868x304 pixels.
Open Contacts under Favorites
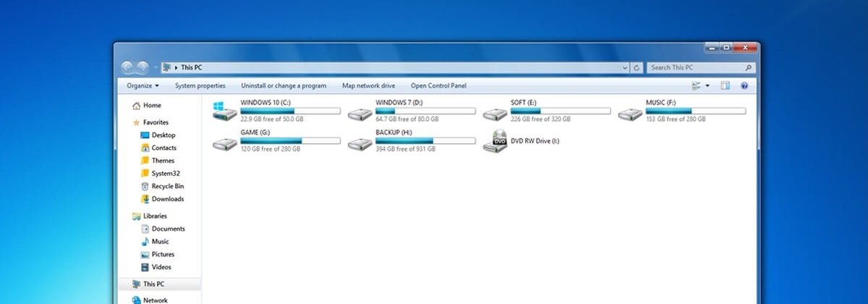point(158,148)
